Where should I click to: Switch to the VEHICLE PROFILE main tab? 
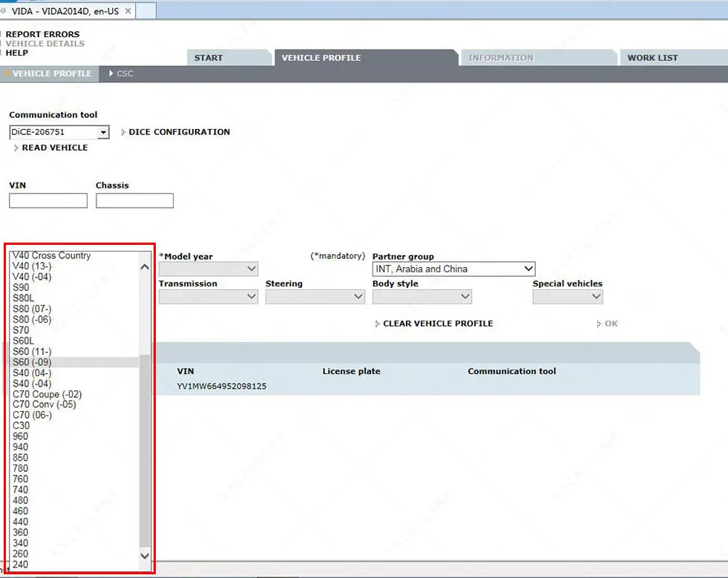[x=321, y=58]
